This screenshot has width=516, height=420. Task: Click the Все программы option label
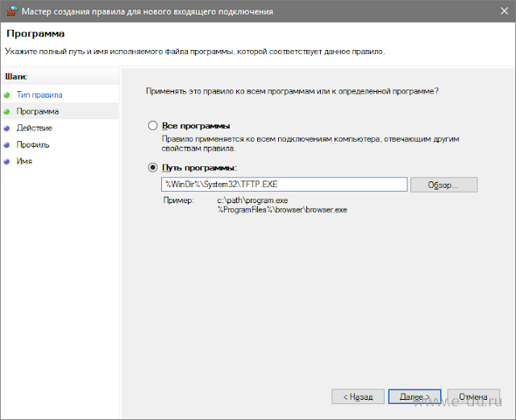[x=196, y=126]
